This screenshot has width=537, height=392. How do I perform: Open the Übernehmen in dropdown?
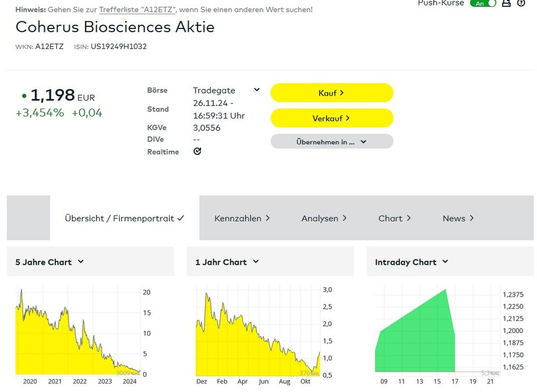tap(332, 142)
